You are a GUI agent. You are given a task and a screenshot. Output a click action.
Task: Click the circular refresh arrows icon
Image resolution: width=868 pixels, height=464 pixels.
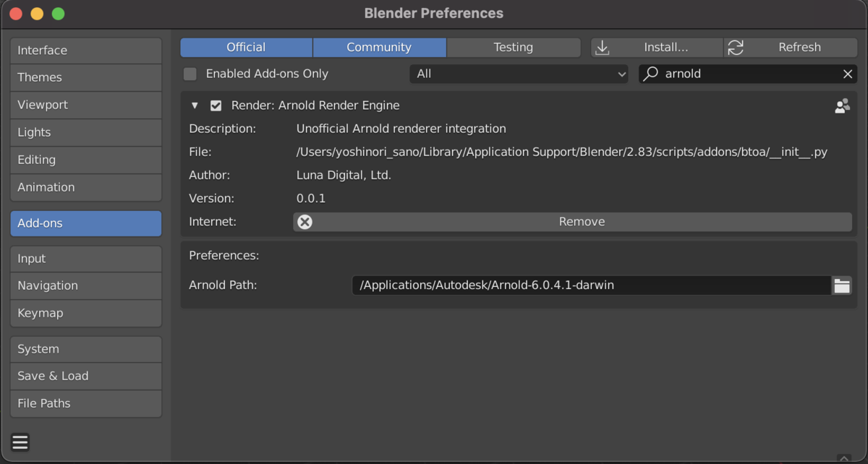point(736,48)
